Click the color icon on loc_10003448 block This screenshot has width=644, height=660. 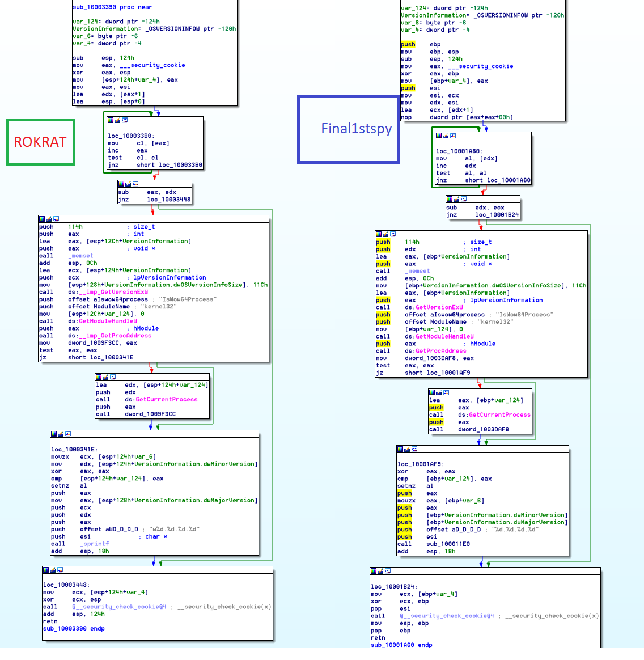(x=46, y=570)
